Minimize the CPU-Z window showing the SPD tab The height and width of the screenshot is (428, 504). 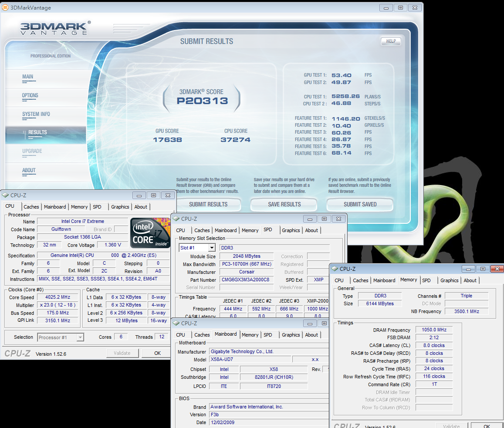(310, 219)
